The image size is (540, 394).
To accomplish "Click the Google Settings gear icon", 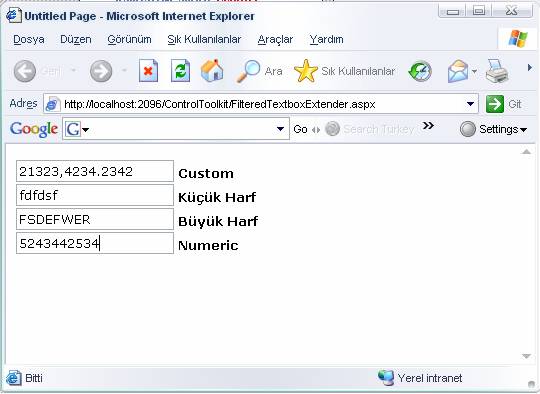I will [468, 129].
